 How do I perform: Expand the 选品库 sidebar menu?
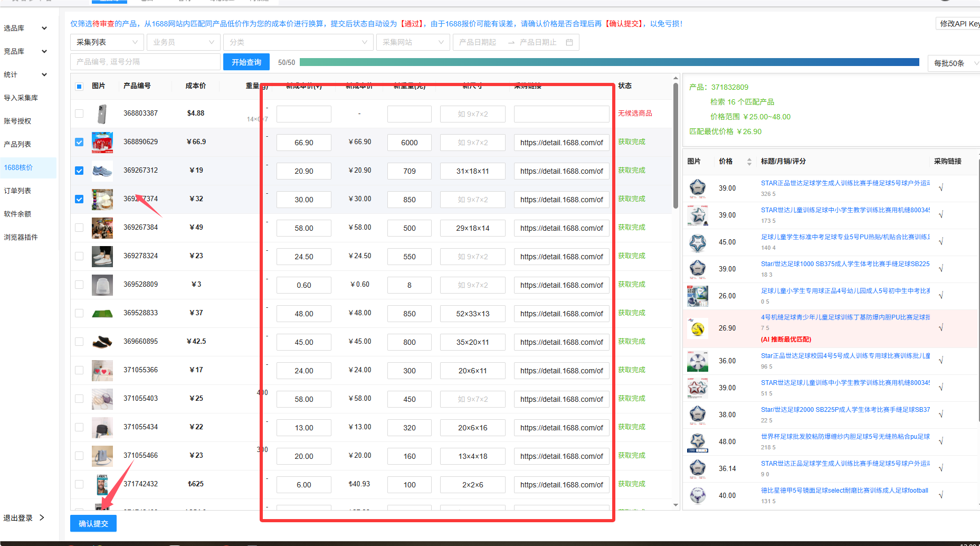(x=25, y=28)
